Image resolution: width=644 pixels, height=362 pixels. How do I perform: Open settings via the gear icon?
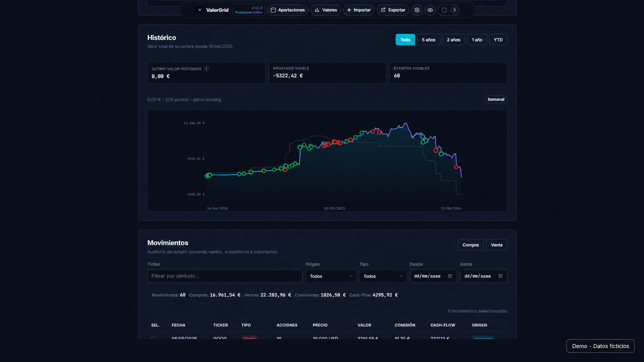click(417, 10)
